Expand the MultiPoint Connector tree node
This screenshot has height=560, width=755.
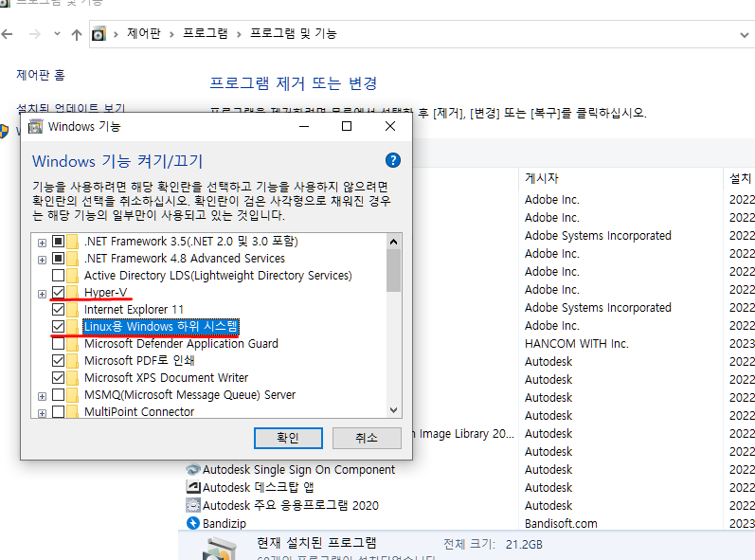(x=42, y=413)
